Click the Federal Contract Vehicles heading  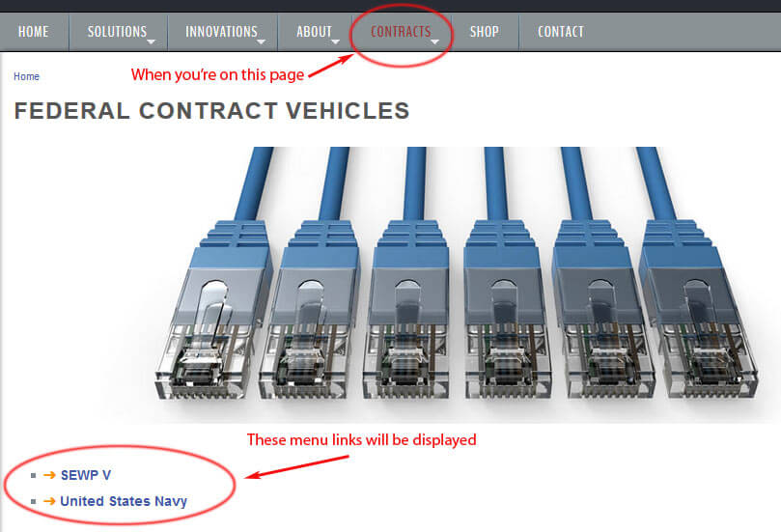point(211,111)
